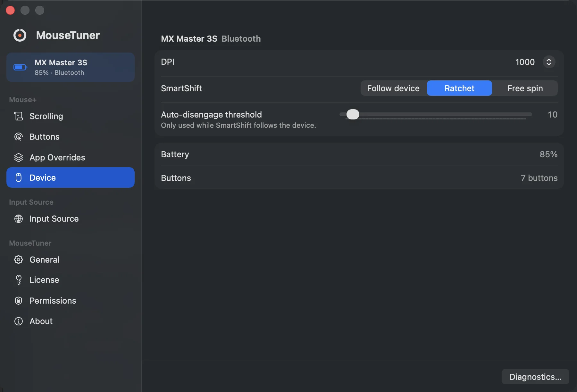Go to the Buttons section
The height and width of the screenshot is (392, 577).
click(x=71, y=137)
